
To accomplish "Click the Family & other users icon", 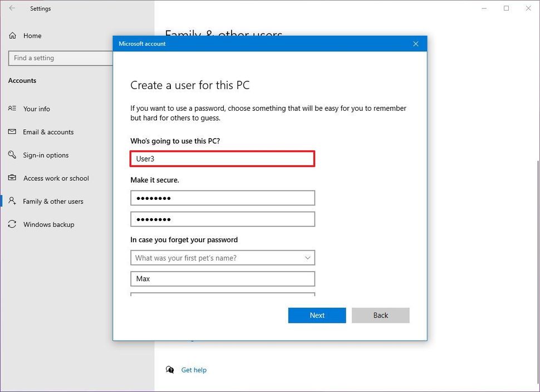I will pos(12,202).
